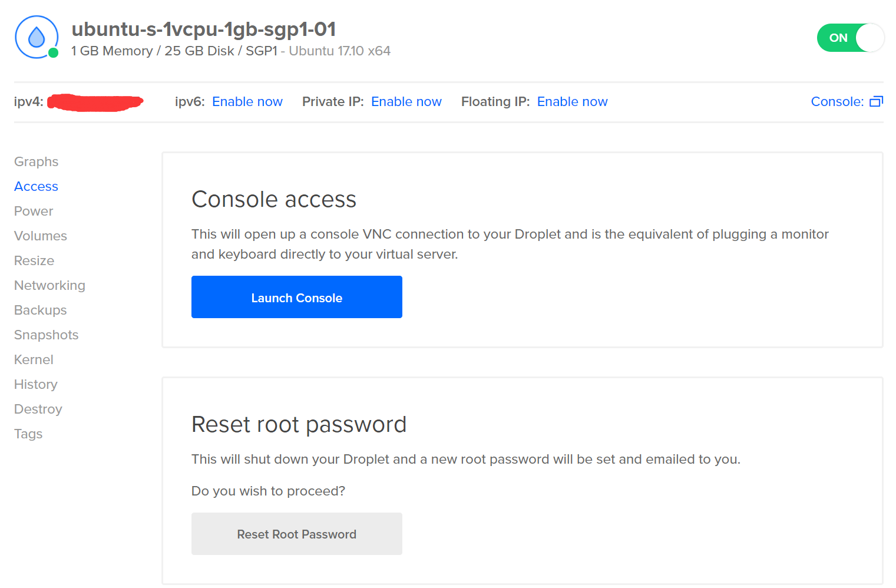
Task: Open the Tags section
Action: (x=28, y=434)
